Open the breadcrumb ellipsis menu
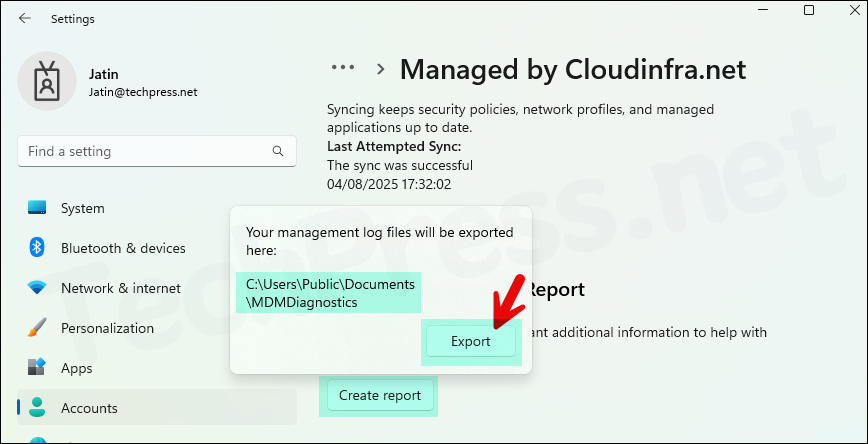 [343, 68]
